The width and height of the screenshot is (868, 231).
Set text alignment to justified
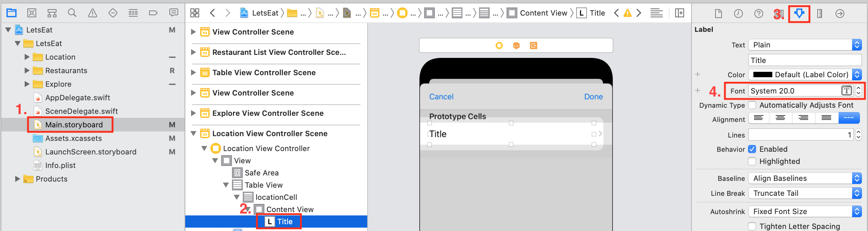click(x=826, y=118)
